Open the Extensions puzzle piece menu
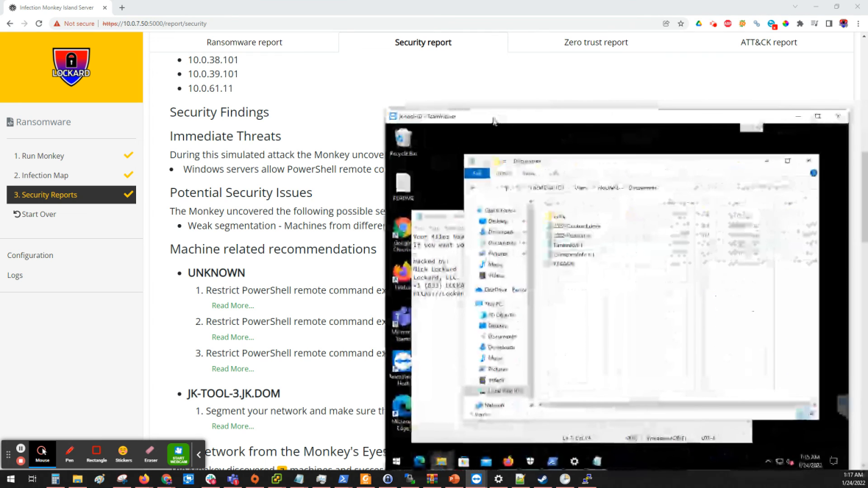 [800, 24]
